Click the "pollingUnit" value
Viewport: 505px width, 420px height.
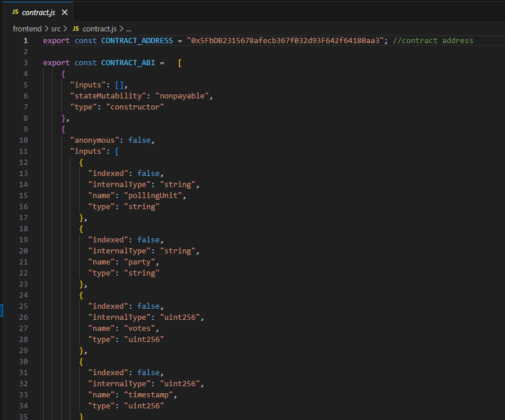pyautogui.click(x=153, y=196)
